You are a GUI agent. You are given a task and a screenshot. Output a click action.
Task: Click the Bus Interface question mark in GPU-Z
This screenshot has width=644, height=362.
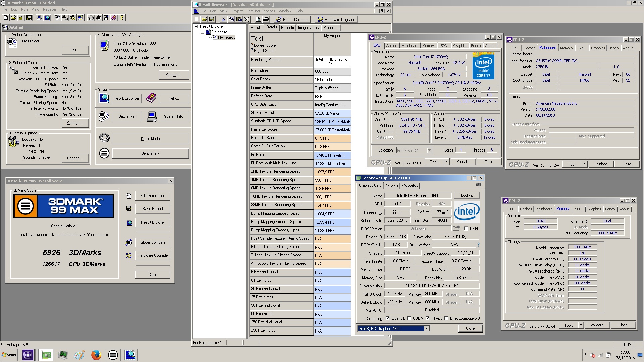478,245
